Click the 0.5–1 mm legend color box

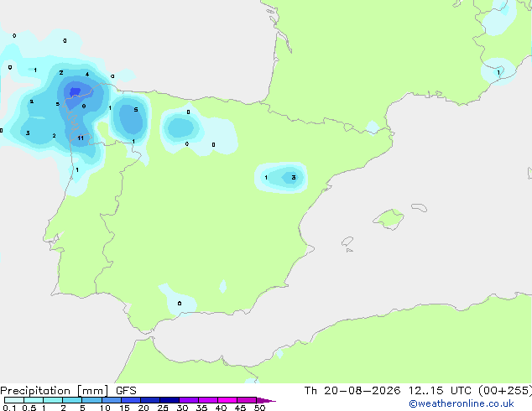(34, 400)
